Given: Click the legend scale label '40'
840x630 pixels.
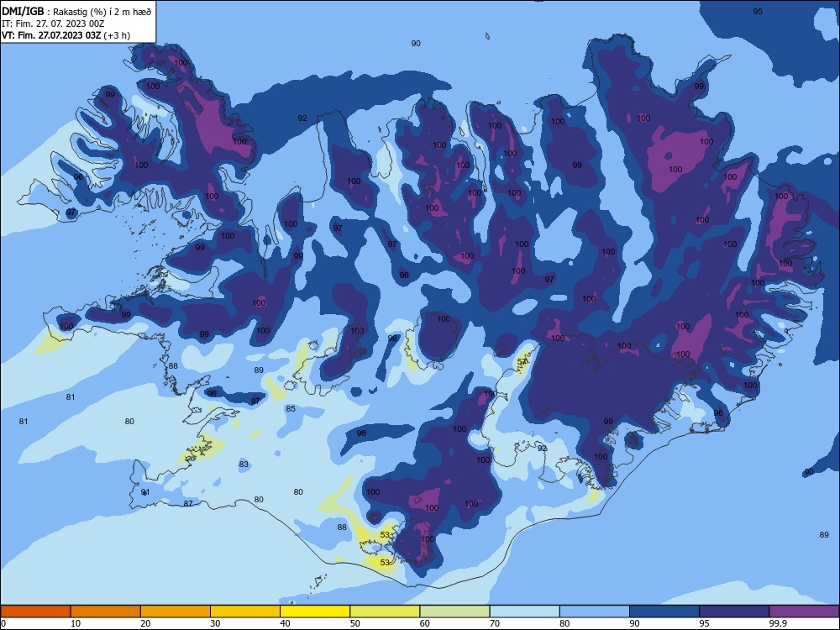Looking at the screenshot, I should [285, 623].
